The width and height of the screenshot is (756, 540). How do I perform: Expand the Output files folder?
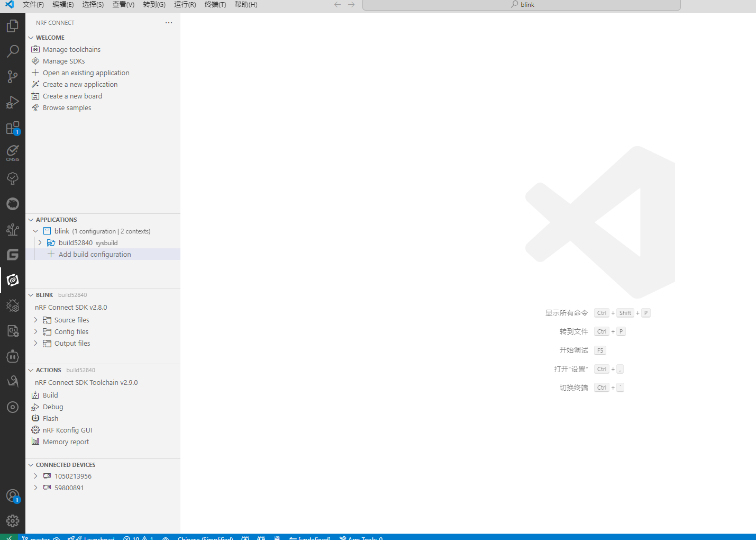(35, 344)
